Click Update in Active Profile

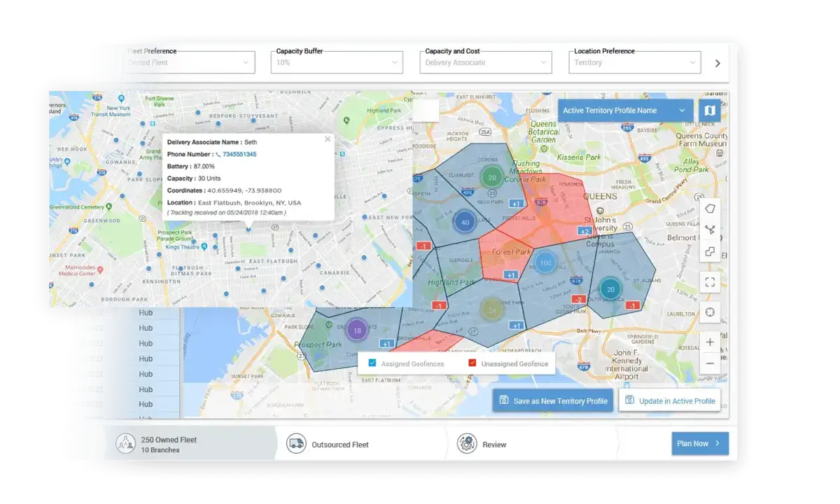point(670,401)
